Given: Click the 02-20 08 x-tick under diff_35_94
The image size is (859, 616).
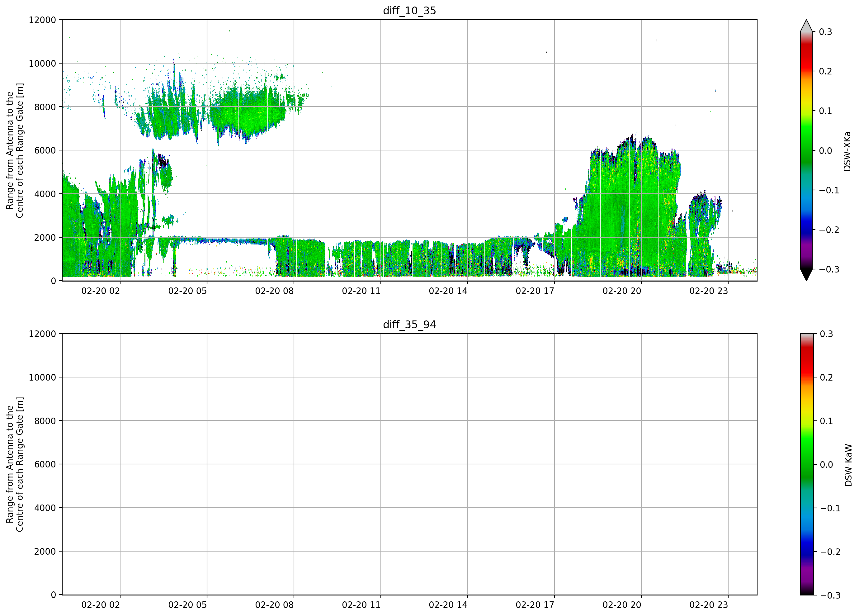Looking at the screenshot, I should (x=275, y=605).
